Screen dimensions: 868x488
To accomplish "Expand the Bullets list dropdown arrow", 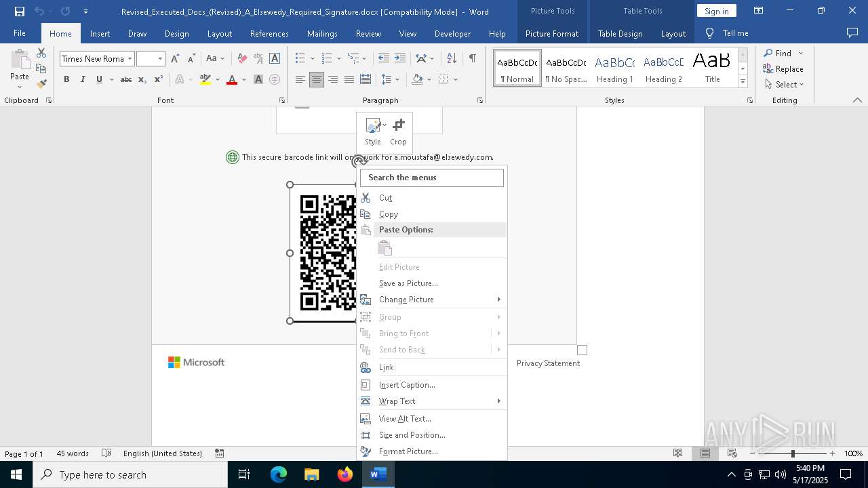I will [x=313, y=58].
